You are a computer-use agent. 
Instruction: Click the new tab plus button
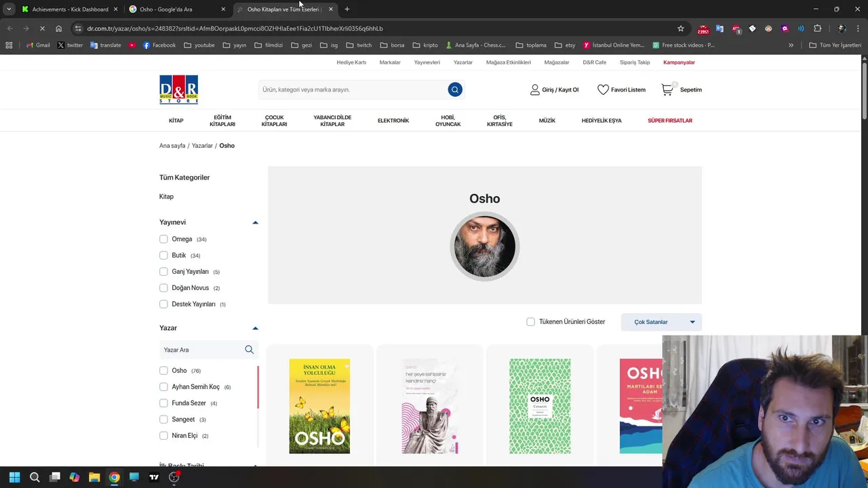[347, 9]
